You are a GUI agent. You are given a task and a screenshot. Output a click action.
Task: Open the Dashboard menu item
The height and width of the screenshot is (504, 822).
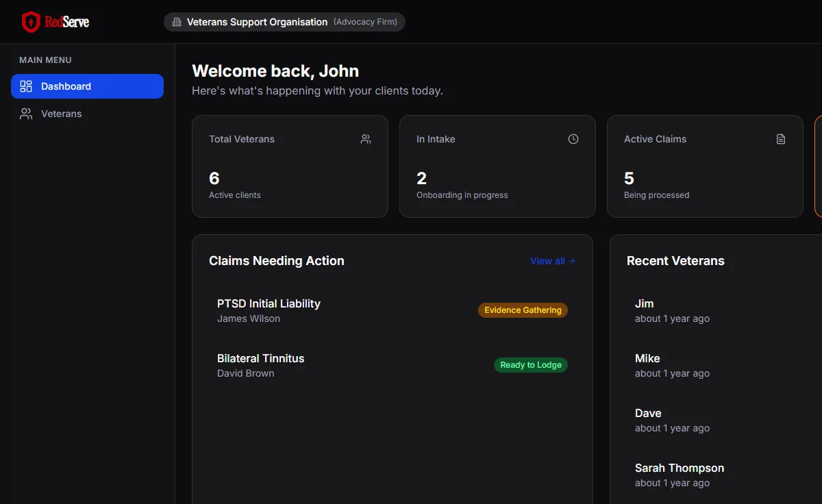(x=87, y=86)
